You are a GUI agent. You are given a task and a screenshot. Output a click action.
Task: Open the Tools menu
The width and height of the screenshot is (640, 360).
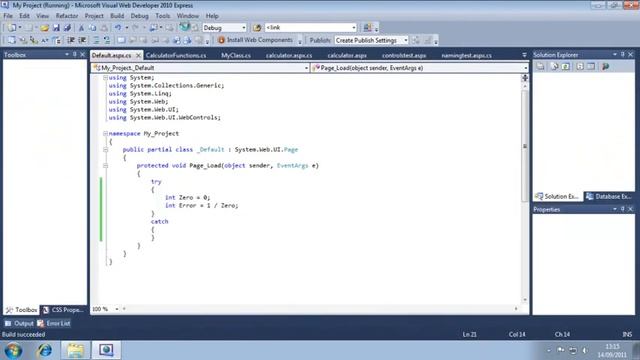point(162,16)
